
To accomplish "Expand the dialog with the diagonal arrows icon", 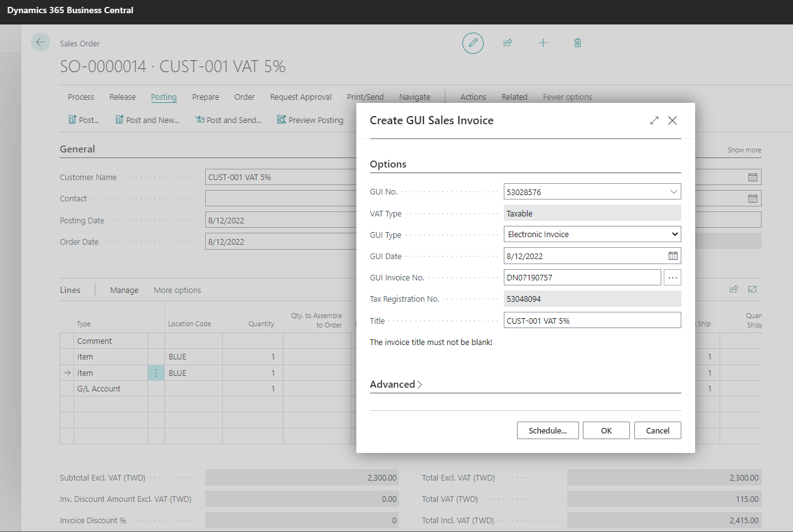I will (x=654, y=120).
